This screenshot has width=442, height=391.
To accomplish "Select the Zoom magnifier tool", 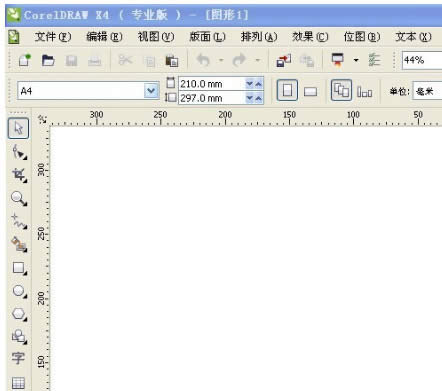I will (x=19, y=198).
